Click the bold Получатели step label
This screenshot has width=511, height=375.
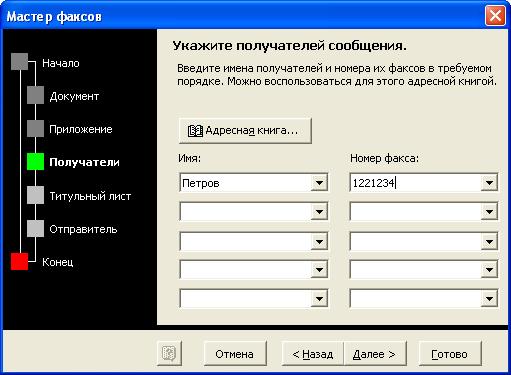(x=84, y=162)
